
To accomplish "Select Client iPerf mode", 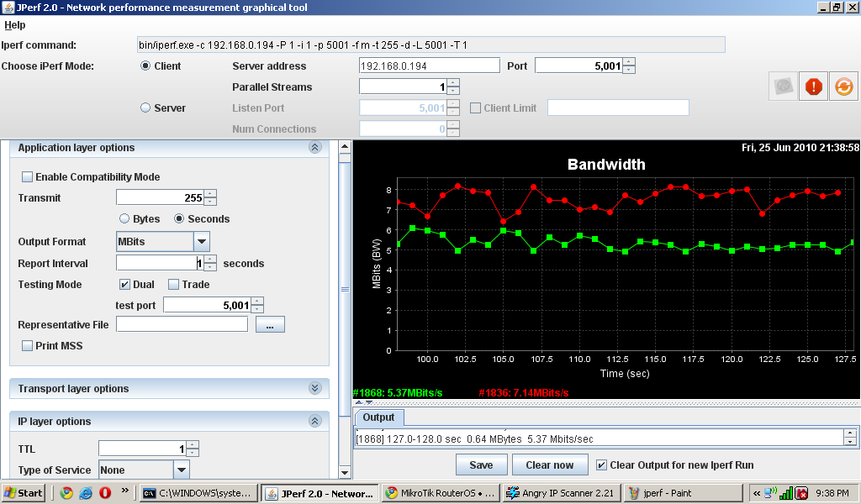I will [145, 66].
